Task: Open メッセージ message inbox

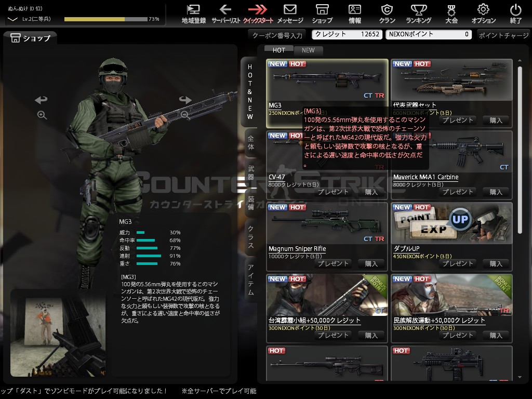Action: point(290,14)
